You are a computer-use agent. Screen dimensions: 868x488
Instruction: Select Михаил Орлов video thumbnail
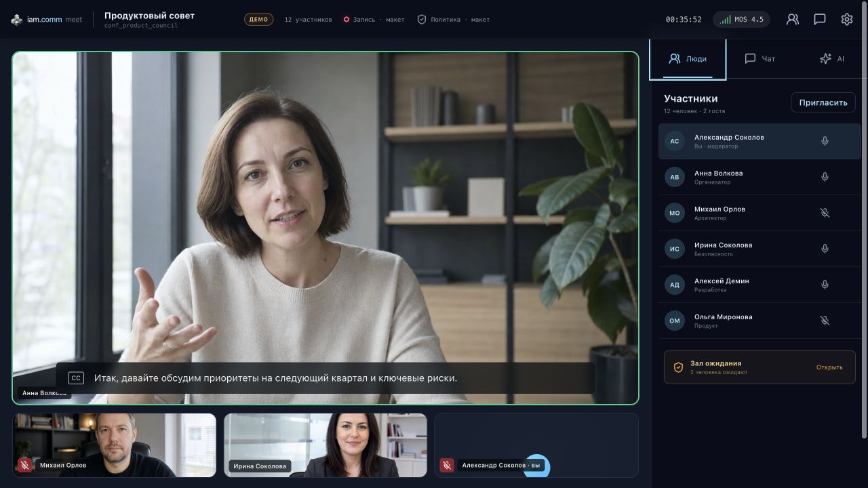115,445
